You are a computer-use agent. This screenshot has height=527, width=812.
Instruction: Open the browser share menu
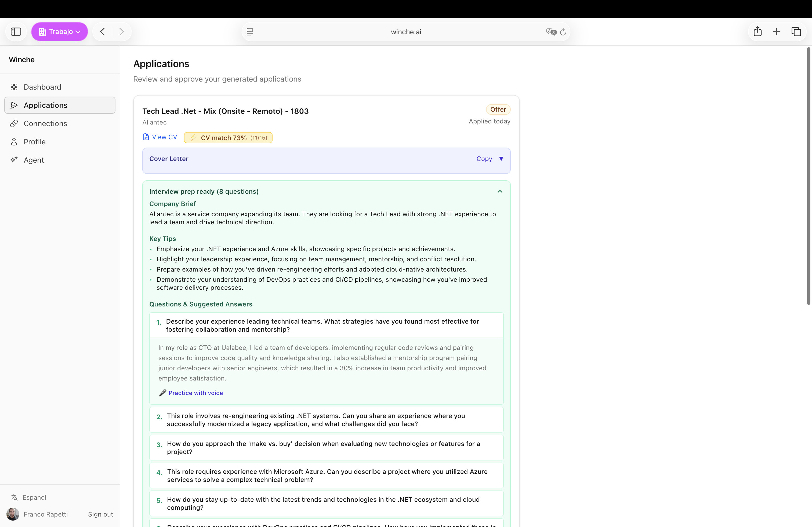click(x=757, y=31)
